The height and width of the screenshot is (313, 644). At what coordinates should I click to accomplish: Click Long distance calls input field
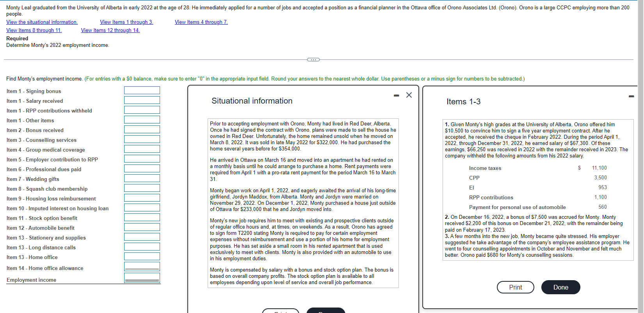click(142, 247)
